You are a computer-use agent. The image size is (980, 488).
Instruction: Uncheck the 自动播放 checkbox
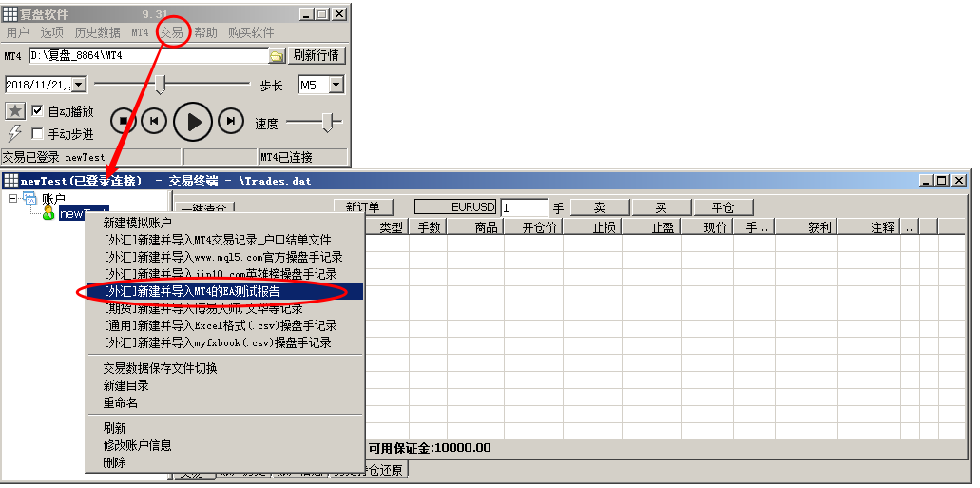[x=38, y=111]
